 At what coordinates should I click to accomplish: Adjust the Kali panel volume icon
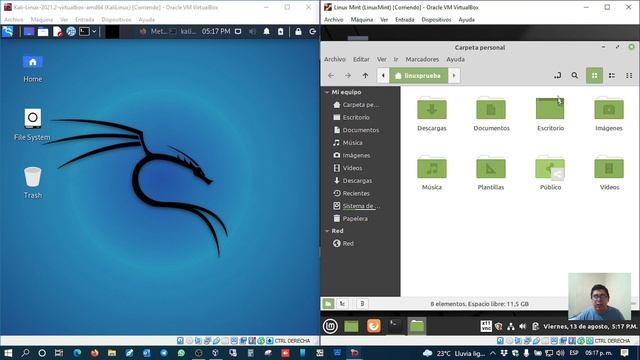click(x=252, y=31)
